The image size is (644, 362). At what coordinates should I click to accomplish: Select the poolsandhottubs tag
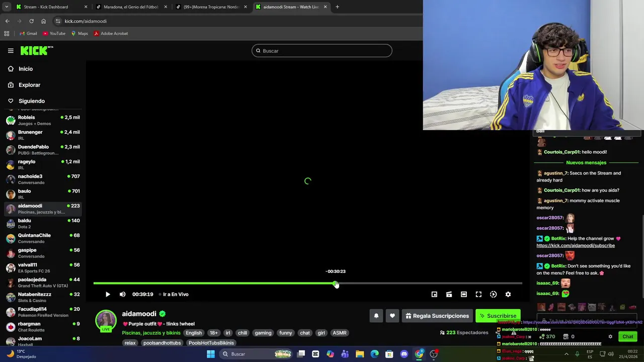[x=162, y=343]
